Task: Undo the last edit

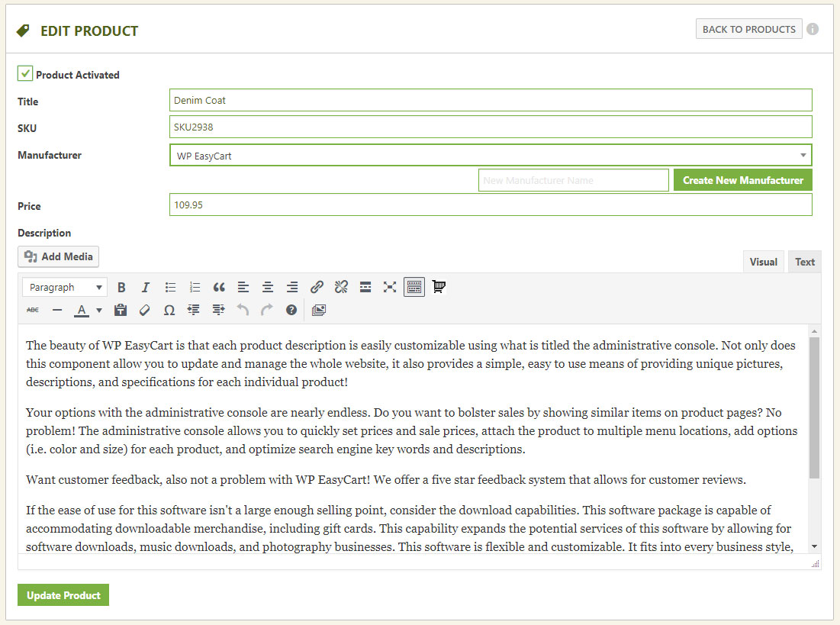Action: 243,310
